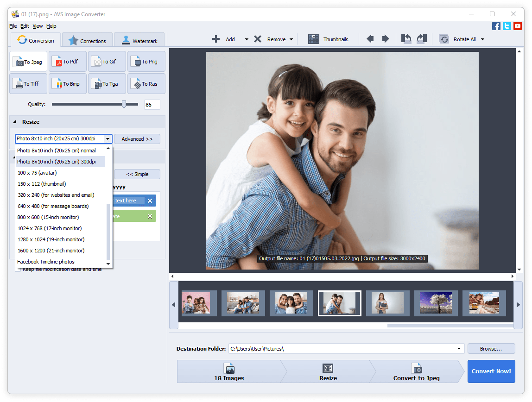The width and height of the screenshot is (532, 402).
Task: Select '1024 x 768 (17-inch monitor)'
Action: point(60,228)
